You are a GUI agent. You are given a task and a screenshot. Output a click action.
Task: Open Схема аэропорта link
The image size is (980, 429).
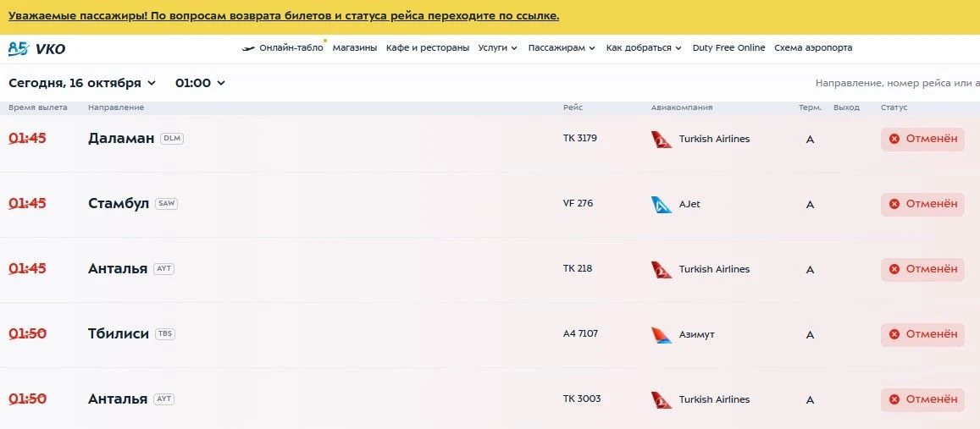tap(813, 48)
